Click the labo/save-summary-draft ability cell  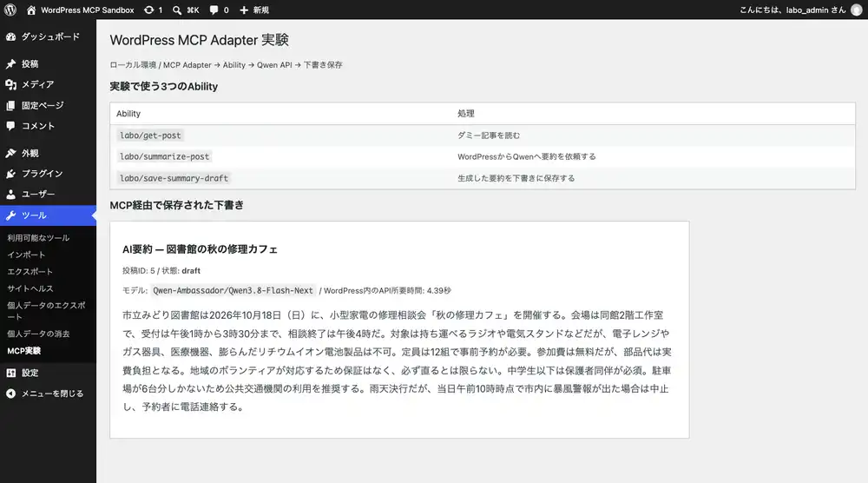tap(174, 178)
